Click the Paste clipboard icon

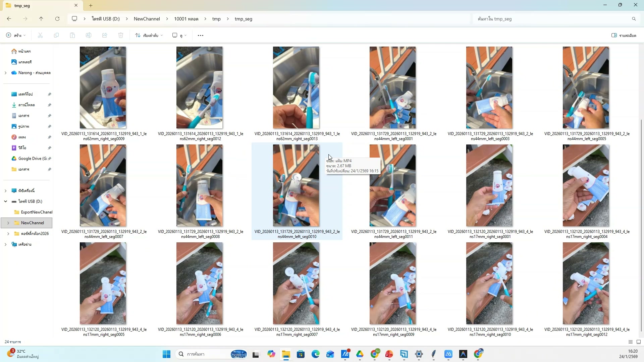coord(72,35)
